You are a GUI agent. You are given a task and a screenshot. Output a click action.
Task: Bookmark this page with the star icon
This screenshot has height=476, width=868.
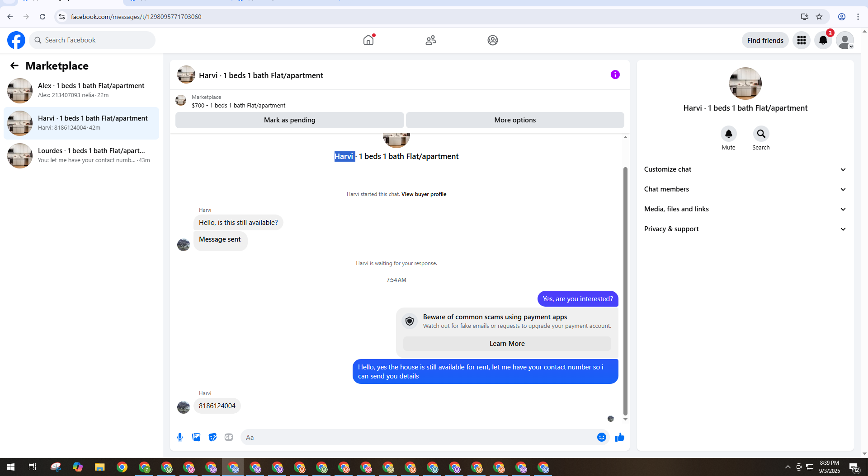[x=819, y=17]
